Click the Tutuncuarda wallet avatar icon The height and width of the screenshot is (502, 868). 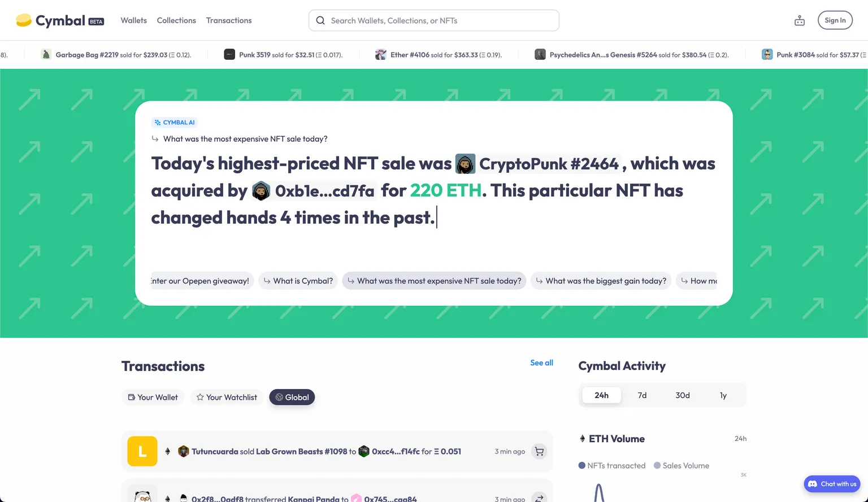point(184,451)
